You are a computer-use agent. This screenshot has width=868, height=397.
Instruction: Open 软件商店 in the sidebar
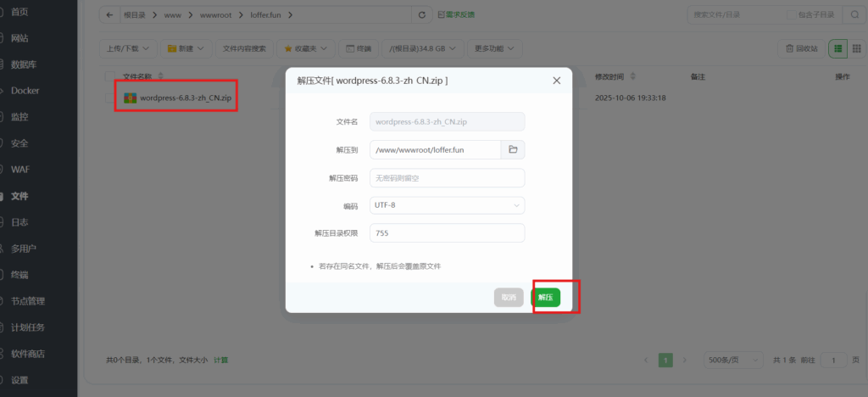tap(28, 354)
